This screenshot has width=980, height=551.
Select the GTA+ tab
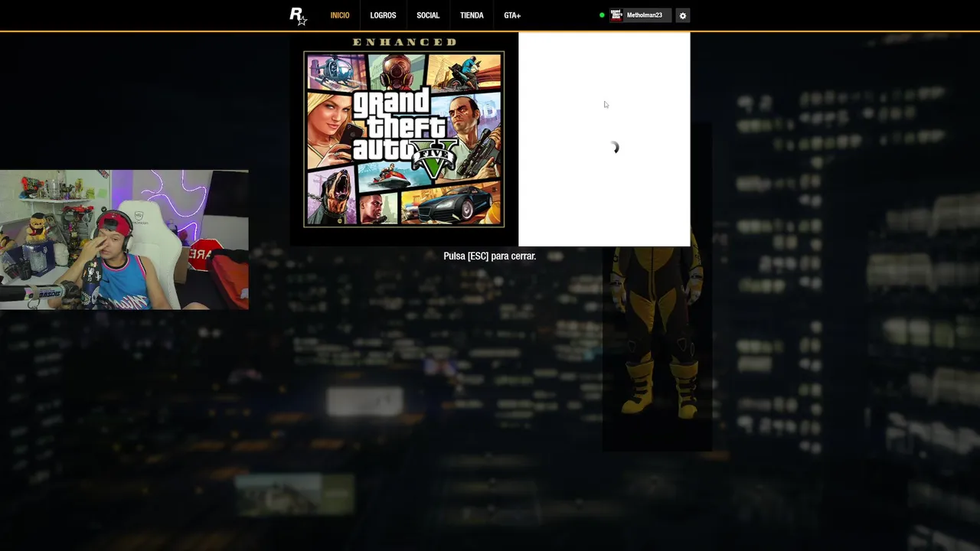point(512,15)
